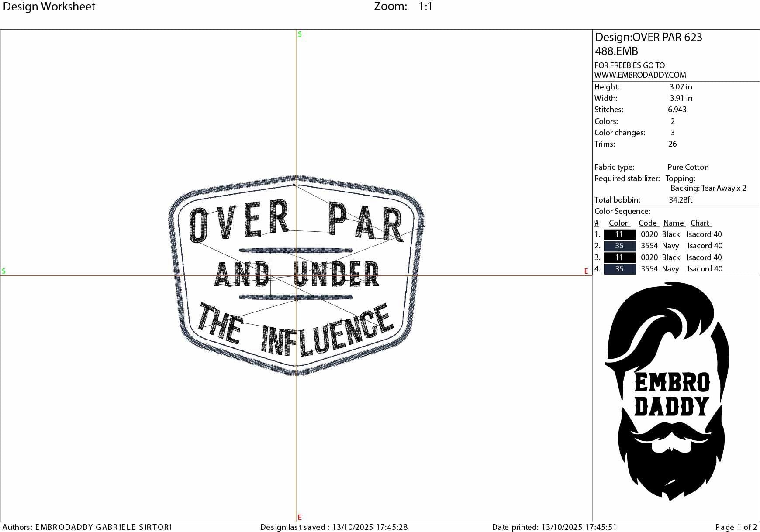
Task: Click the navy swatch in sequence row 2
Action: 619,246
